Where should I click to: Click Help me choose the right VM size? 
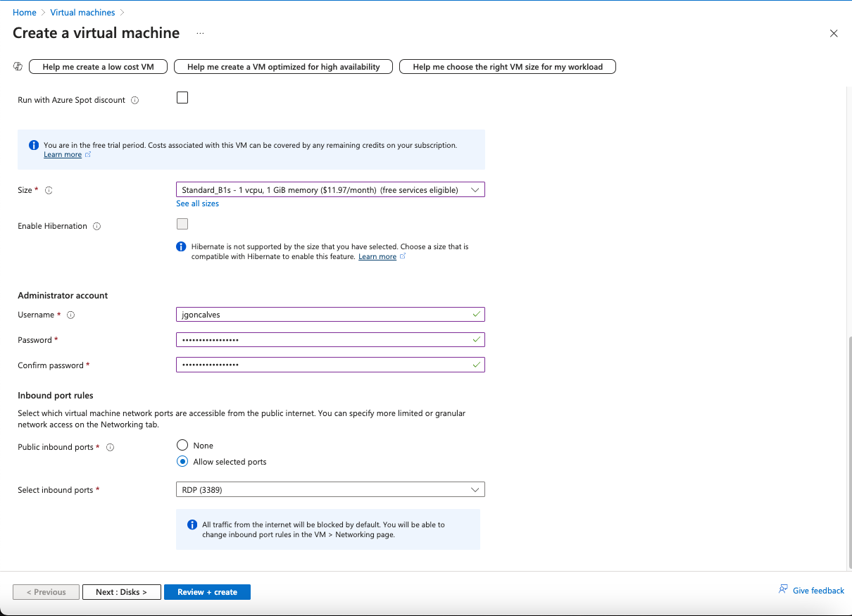(x=508, y=67)
